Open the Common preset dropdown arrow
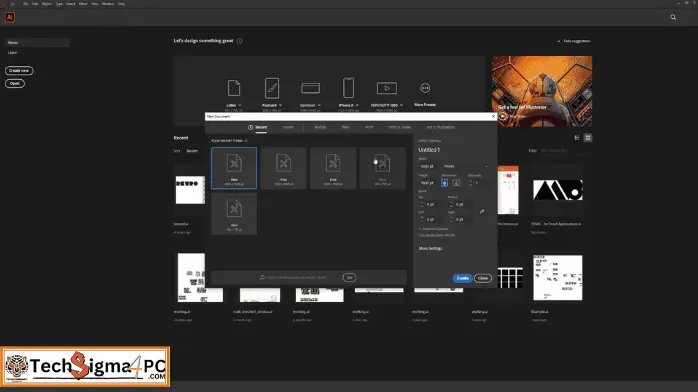 (x=319, y=105)
